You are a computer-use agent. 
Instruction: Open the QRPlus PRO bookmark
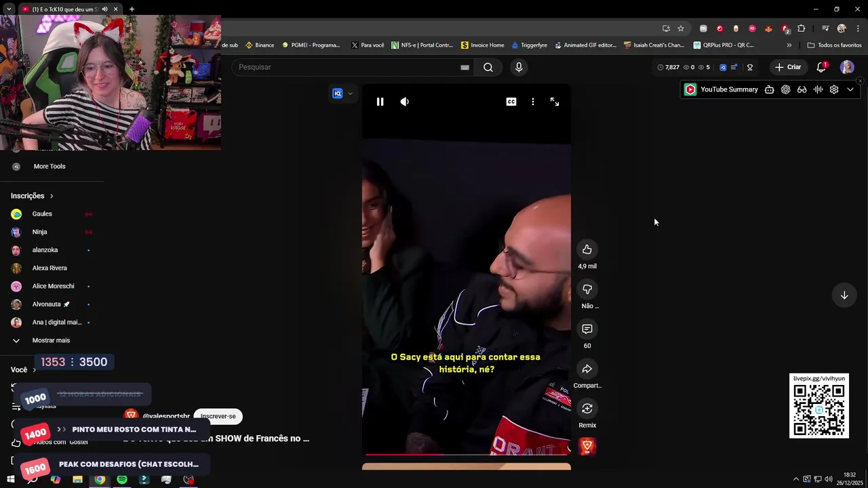(724, 45)
